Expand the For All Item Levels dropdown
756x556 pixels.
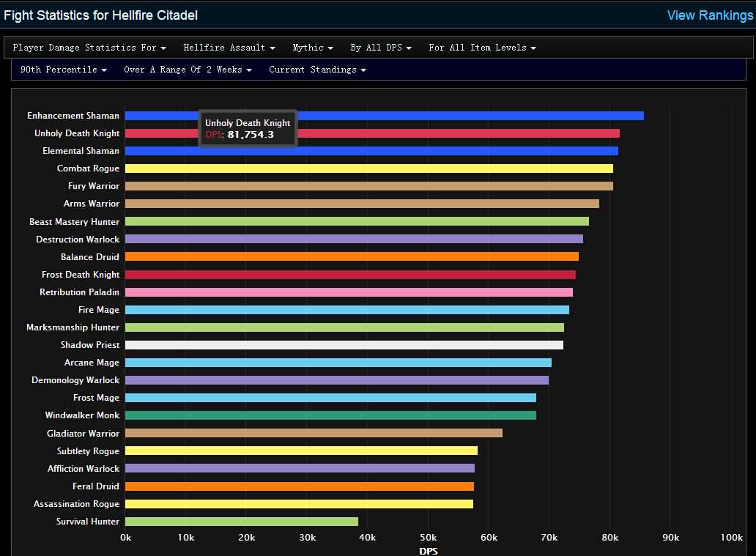pyautogui.click(x=482, y=48)
